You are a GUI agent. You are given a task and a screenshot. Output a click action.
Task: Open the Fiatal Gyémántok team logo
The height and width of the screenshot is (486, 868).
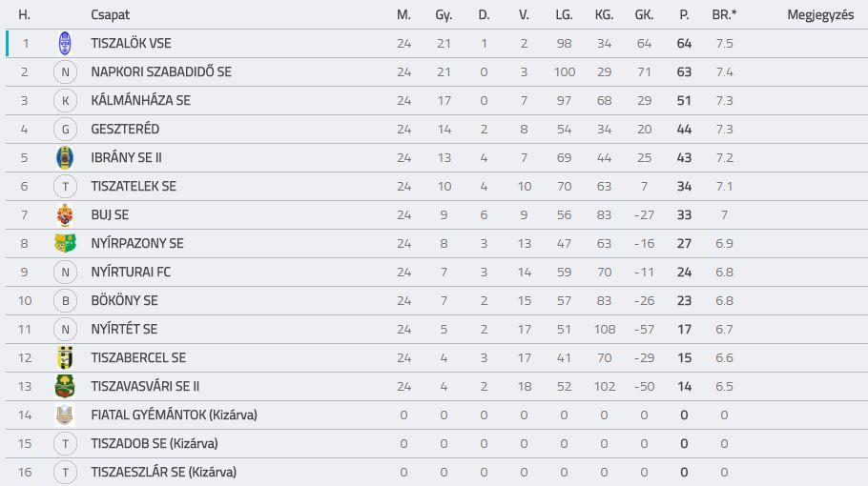click(65, 415)
